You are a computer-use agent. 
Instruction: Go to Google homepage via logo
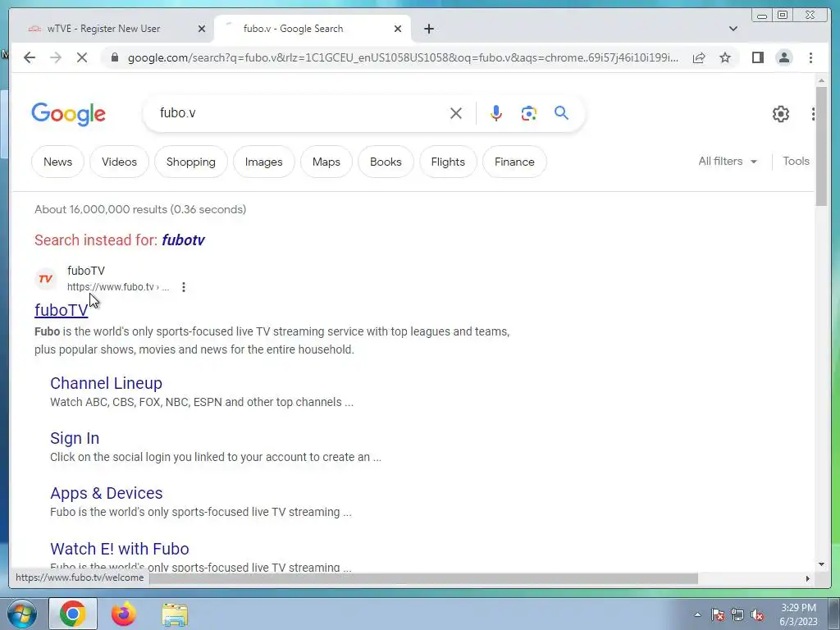click(x=69, y=113)
